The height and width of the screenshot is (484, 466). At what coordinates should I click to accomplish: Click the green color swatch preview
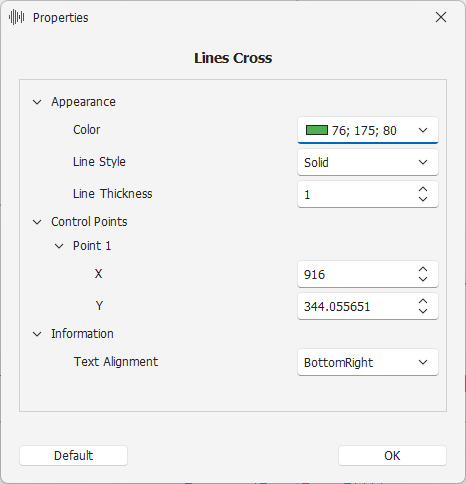coord(317,130)
